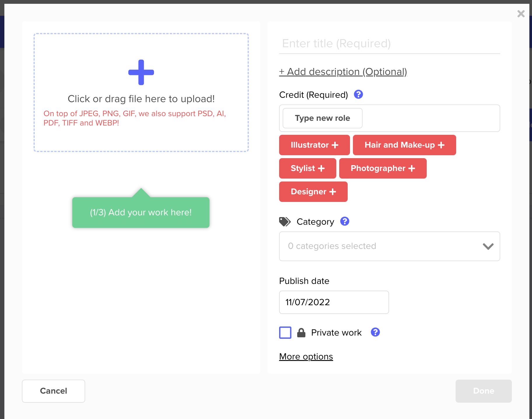The image size is (532, 419).
Task: Add the Photographer role credit
Action: [x=383, y=168]
